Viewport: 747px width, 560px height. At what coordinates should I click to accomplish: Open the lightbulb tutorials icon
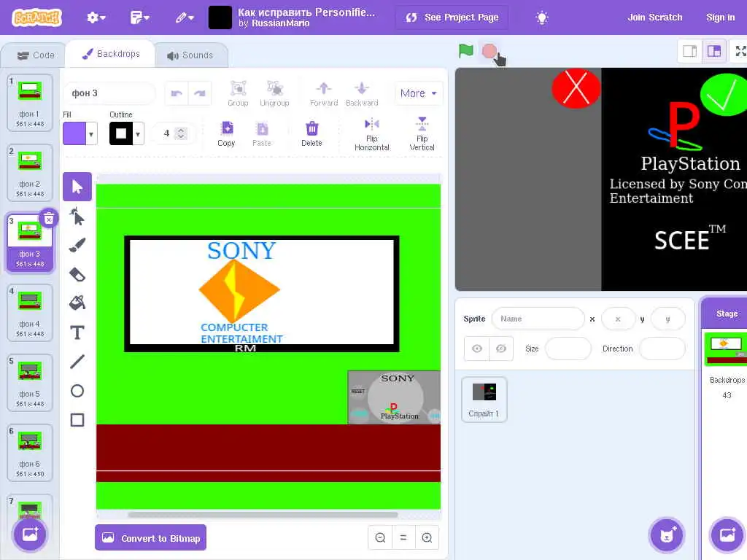pos(542,17)
